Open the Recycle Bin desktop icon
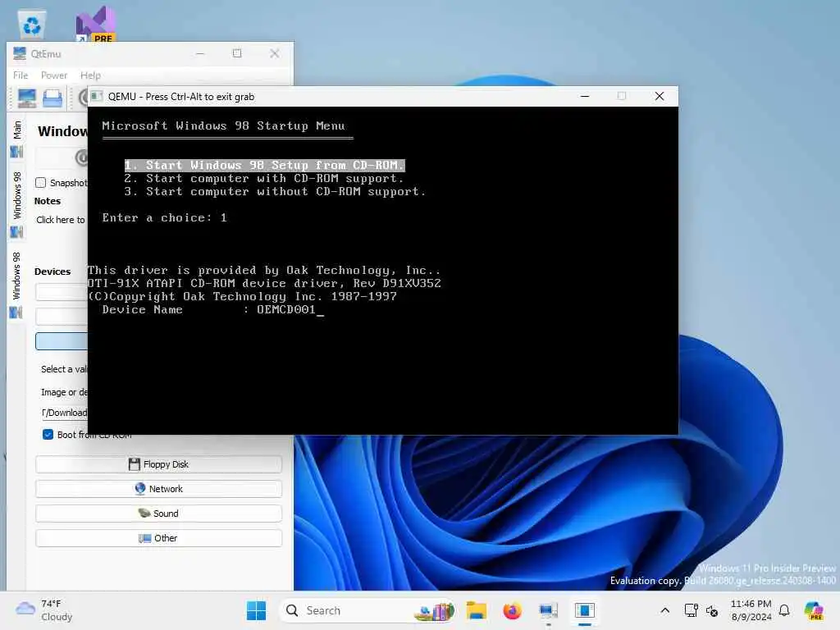Image resolution: width=840 pixels, height=630 pixels. [32, 25]
